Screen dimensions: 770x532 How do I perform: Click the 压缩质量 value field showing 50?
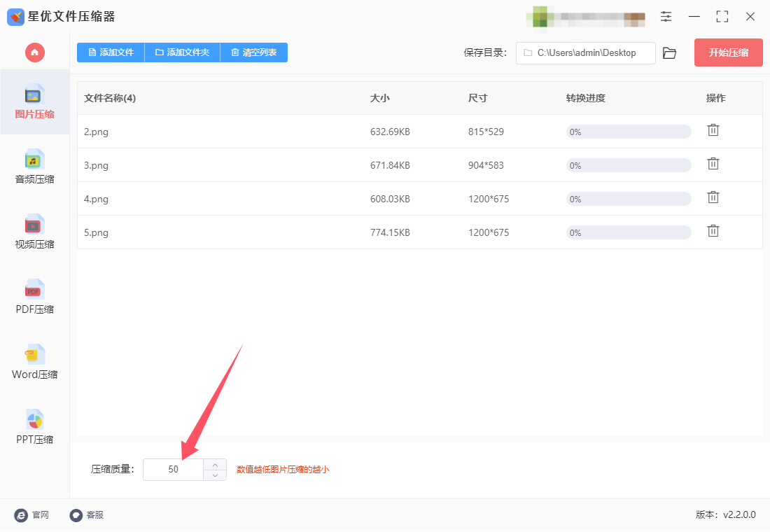pos(174,470)
